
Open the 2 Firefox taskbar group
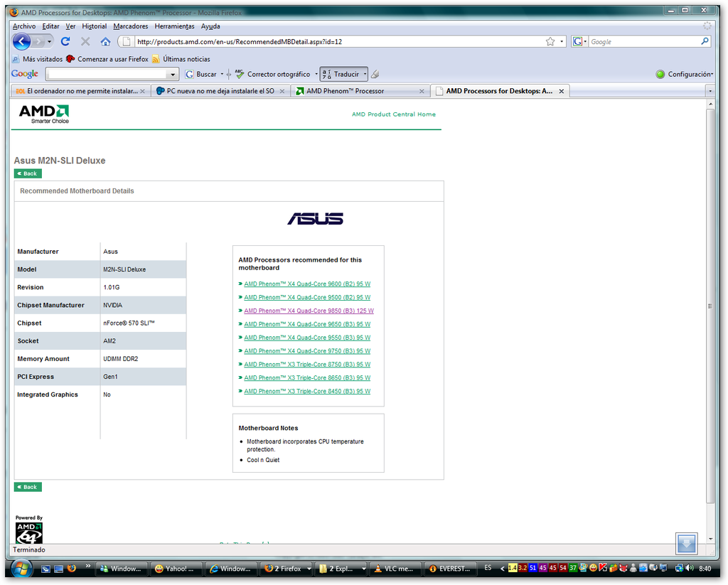point(286,568)
